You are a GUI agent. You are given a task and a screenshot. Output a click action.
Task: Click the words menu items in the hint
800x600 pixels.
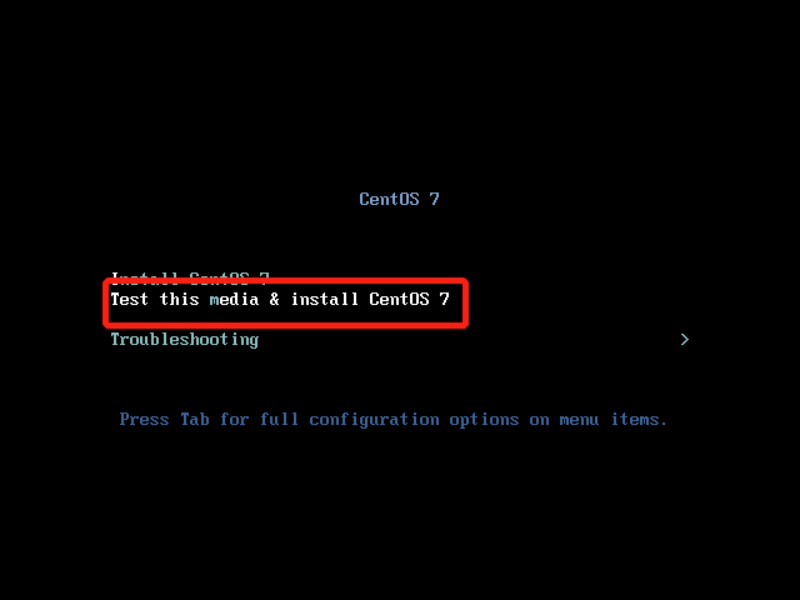pyautogui.click(x=613, y=419)
